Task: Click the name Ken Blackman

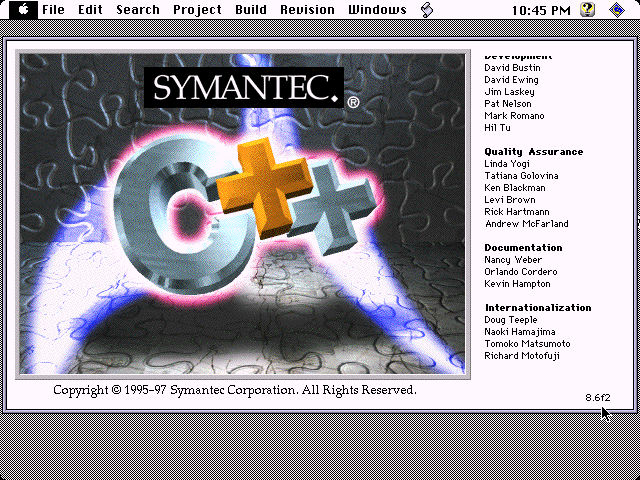Action: [515, 188]
